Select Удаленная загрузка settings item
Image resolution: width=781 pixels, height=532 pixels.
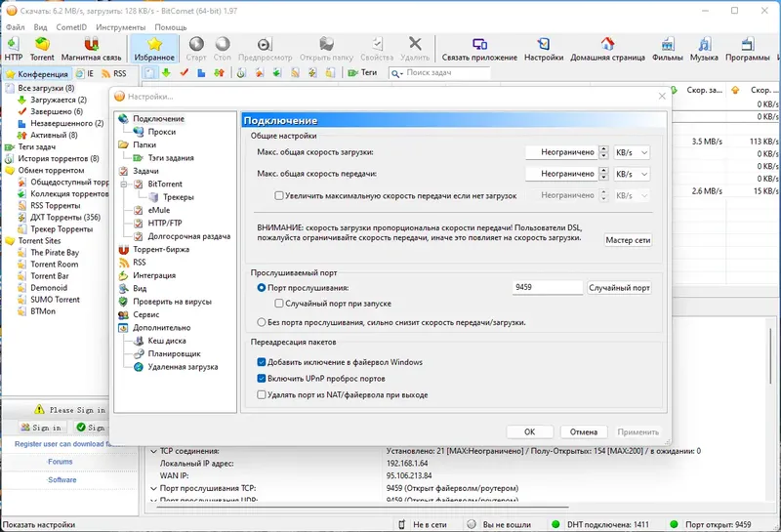point(176,367)
